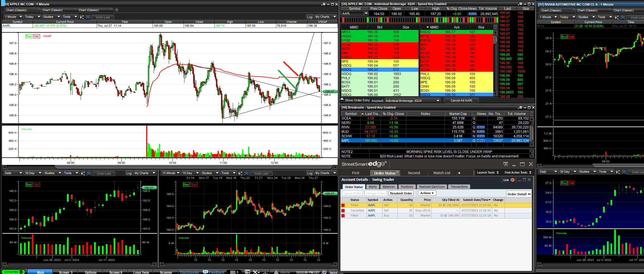
Task: Open the Actions dropdown in Order Status
Action: [427, 193]
